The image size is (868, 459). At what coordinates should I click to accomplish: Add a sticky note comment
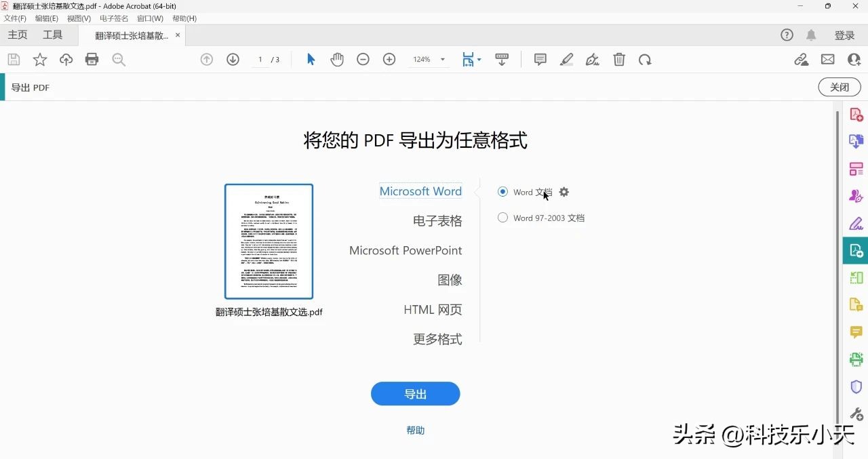point(540,59)
